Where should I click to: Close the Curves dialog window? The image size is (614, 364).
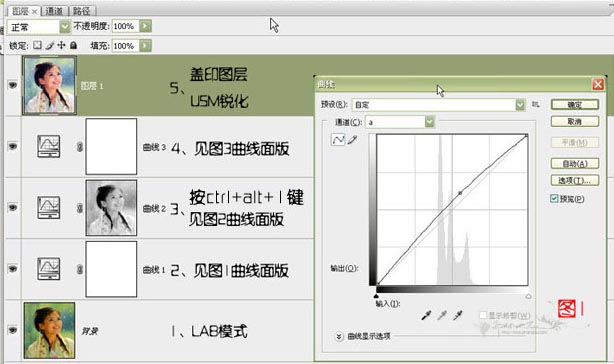pos(598,84)
